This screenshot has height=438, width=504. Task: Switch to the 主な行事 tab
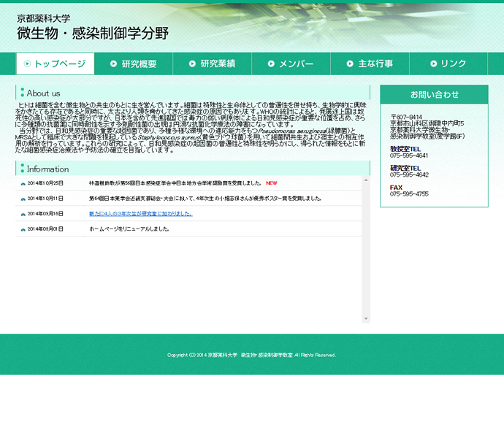(x=370, y=64)
